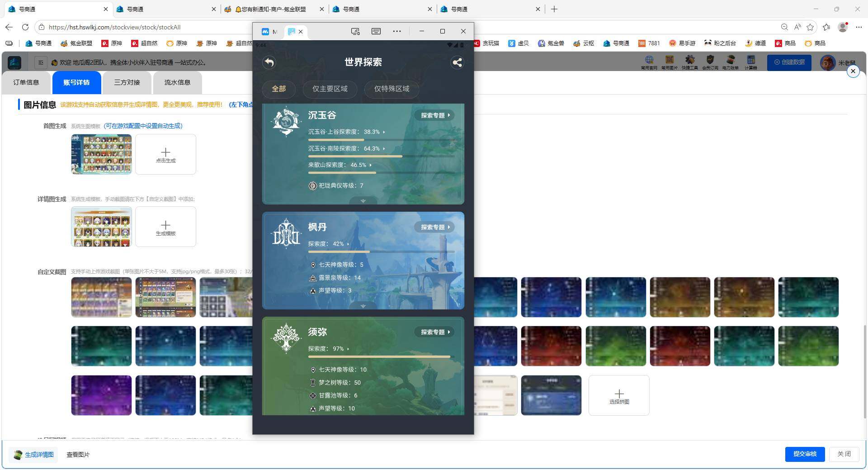868x470 pixels.
Task: Add this page to favorites star icon
Action: [x=810, y=27]
